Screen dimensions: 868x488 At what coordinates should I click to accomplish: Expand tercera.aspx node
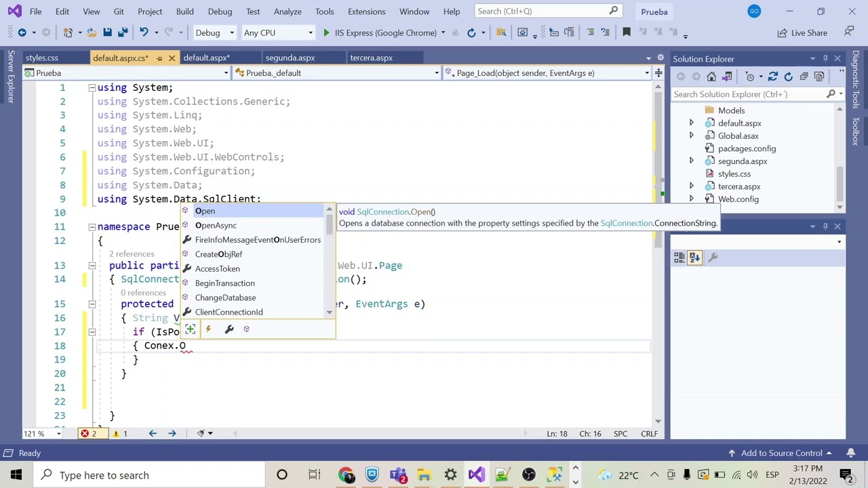tap(691, 186)
